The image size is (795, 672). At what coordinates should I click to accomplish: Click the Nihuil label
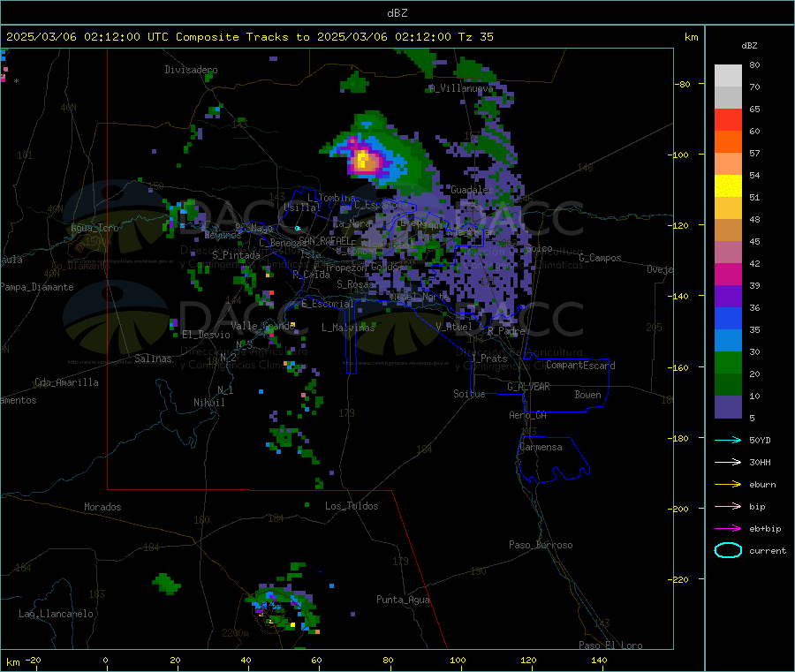click(x=208, y=403)
